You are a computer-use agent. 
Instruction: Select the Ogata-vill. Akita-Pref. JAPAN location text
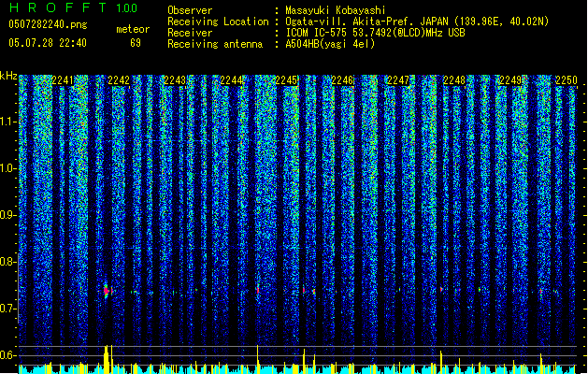click(367, 22)
